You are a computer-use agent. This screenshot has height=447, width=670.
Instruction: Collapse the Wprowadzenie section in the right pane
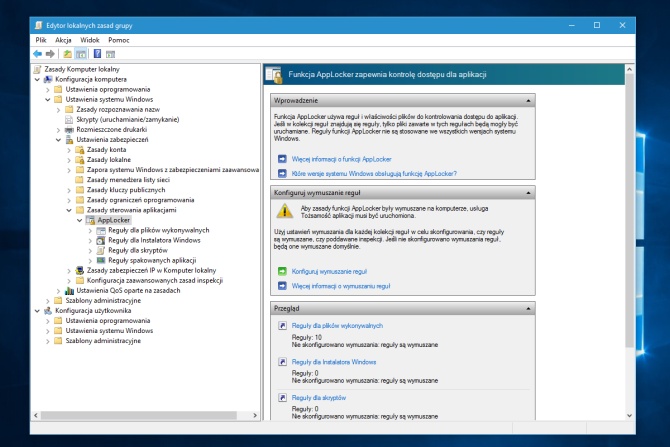coord(529,100)
